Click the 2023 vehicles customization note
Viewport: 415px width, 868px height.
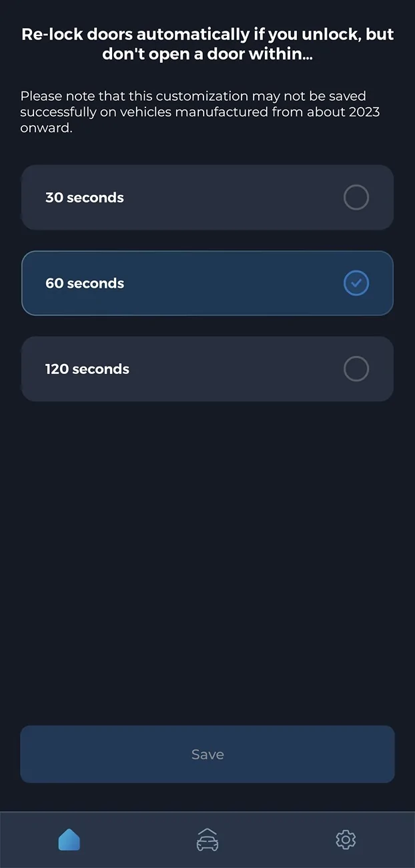pyautogui.click(x=200, y=112)
